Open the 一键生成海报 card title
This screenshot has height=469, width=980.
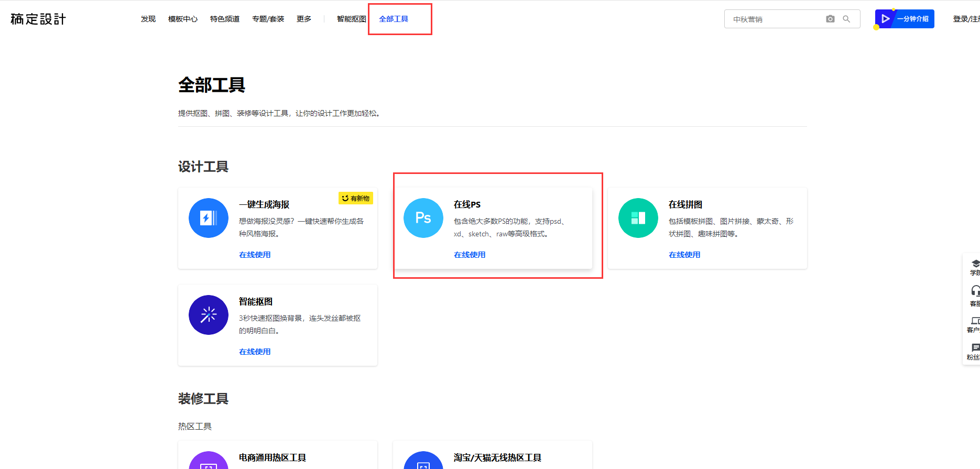click(264, 204)
